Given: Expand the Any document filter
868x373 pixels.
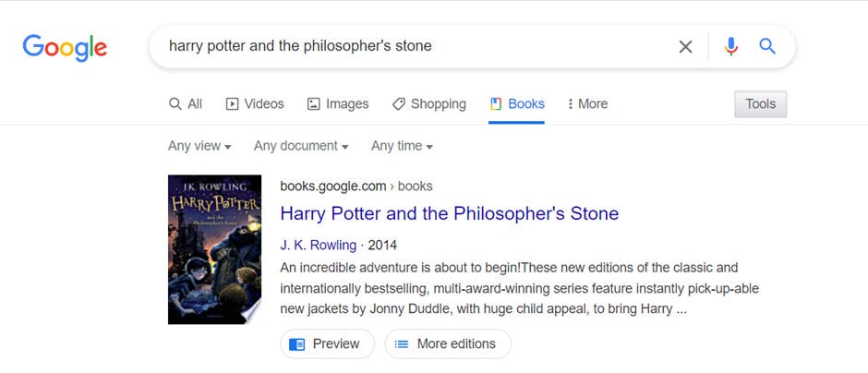Looking at the screenshot, I should tap(301, 146).
